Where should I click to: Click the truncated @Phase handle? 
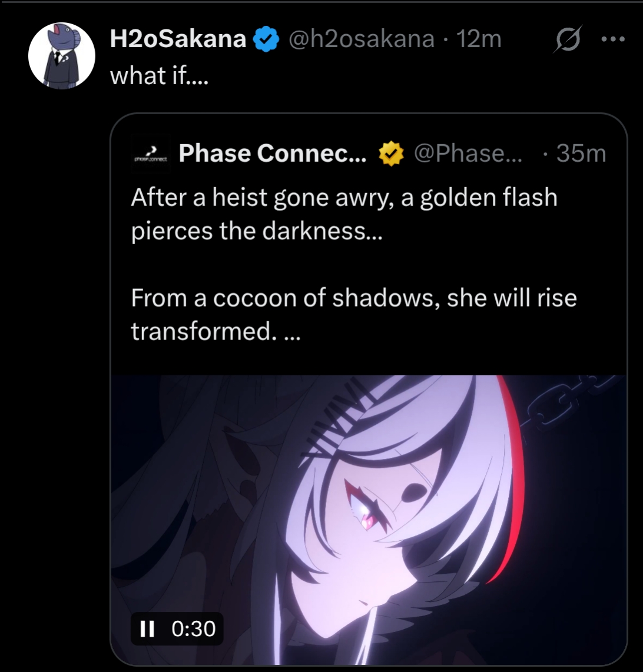point(468,154)
